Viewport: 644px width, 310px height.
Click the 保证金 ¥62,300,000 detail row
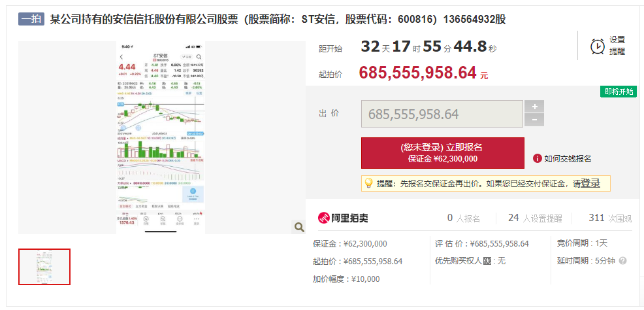(350, 244)
